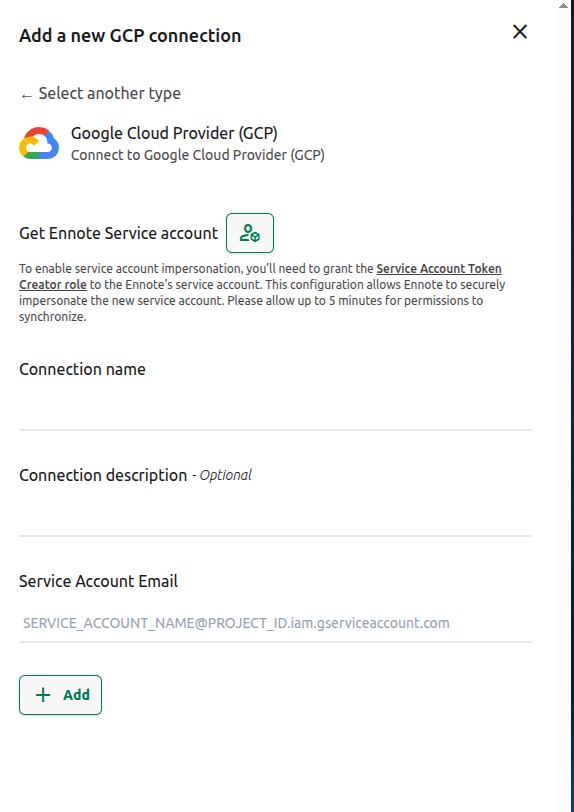Click the Service Account Email input
574x812 pixels.
[x=275, y=622]
